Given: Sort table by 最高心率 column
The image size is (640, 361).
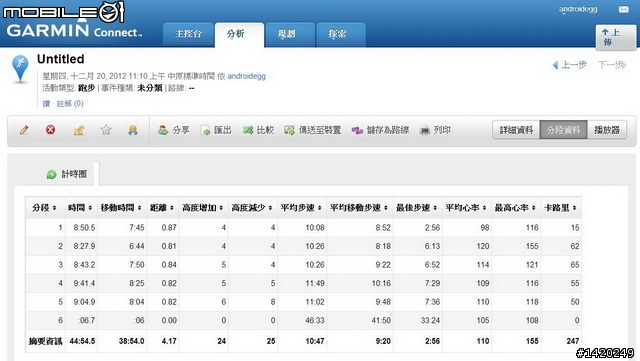Looking at the screenshot, I should (x=516, y=207).
